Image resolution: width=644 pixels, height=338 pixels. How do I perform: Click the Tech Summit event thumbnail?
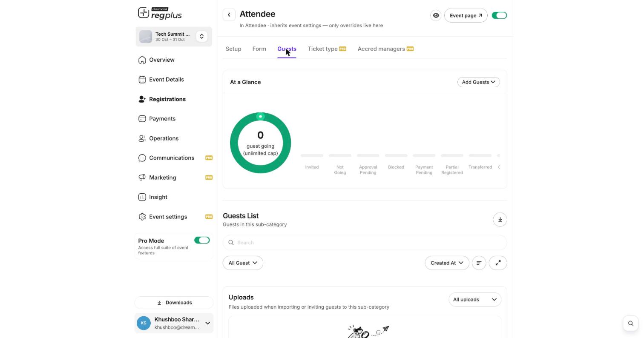[146, 37]
